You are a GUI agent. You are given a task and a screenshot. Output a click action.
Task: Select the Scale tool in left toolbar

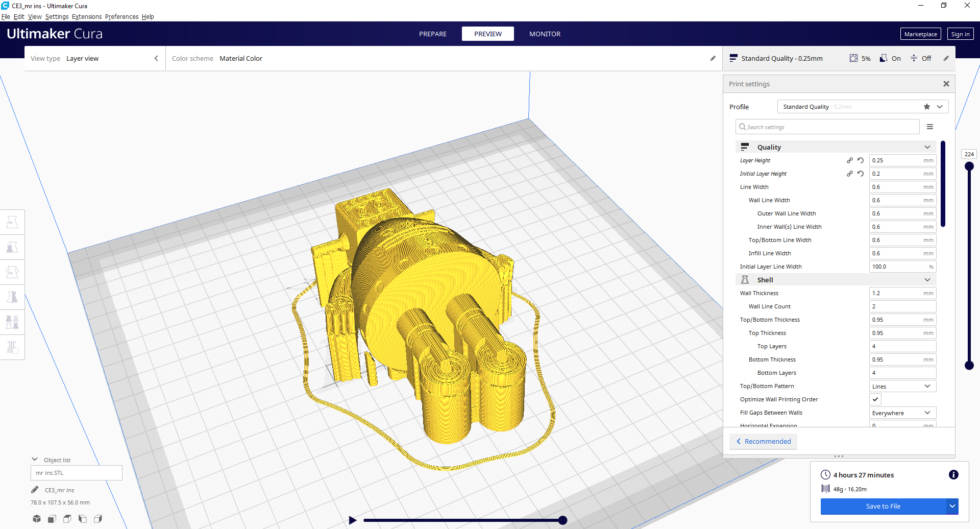coord(12,247)
